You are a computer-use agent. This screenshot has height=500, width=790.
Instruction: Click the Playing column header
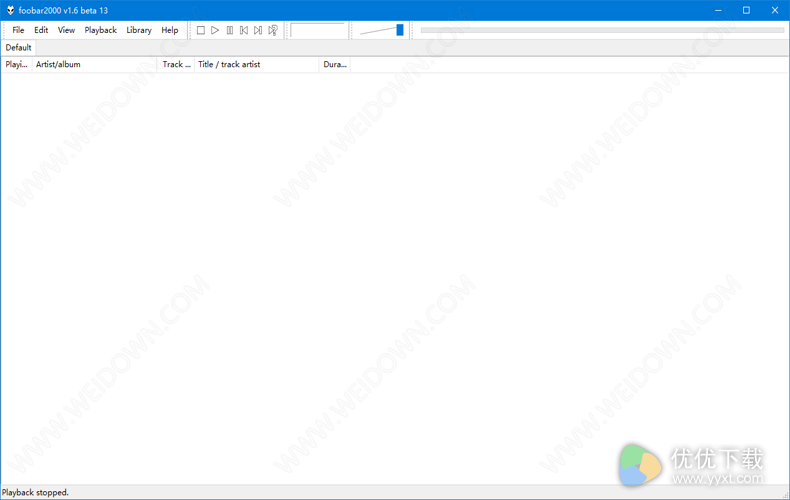[x=17, y=65]
